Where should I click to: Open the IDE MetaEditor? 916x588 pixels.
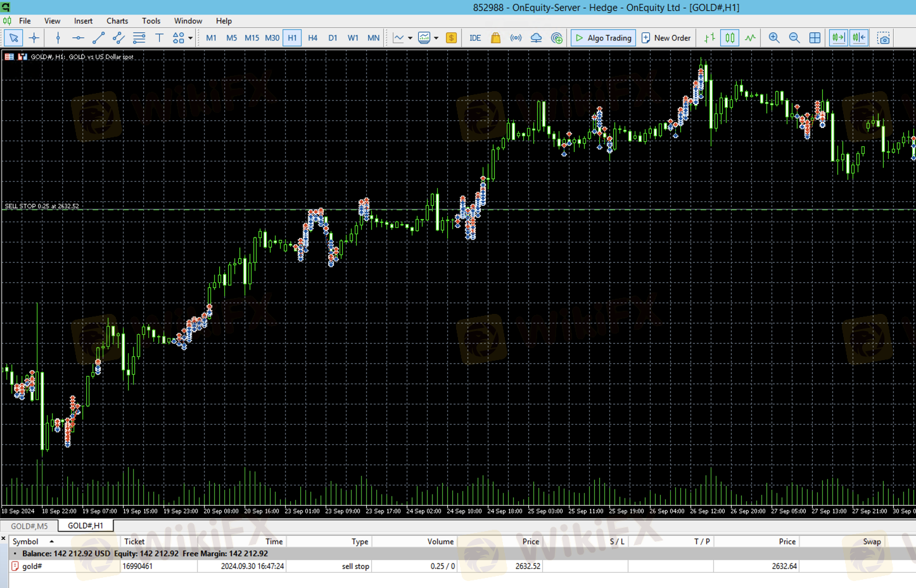coord(474,38)
